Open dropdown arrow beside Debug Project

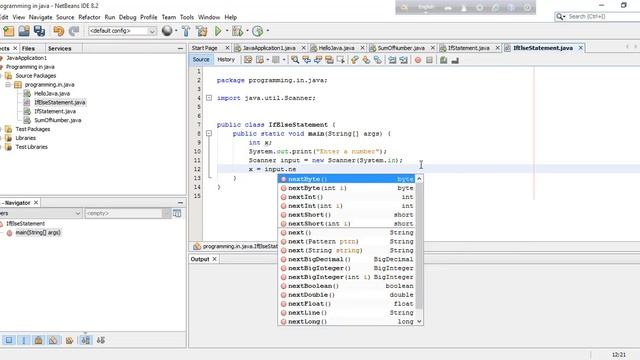pyautogui.click(x=247, y=31)
